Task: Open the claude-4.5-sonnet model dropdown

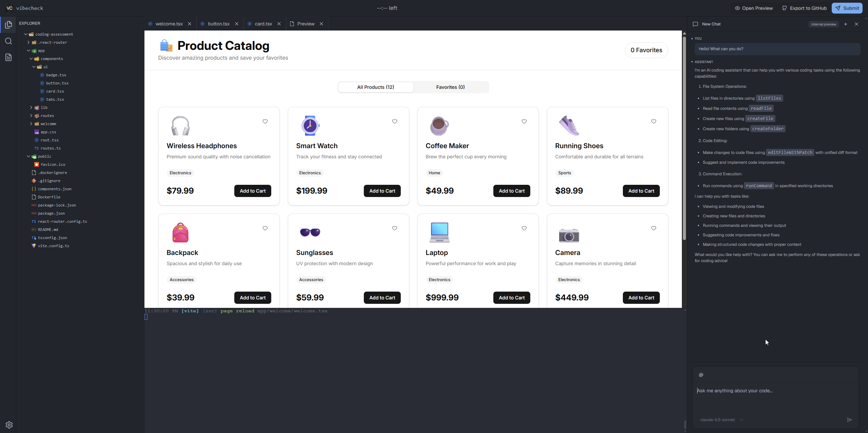Action: (x=722, y=420)
